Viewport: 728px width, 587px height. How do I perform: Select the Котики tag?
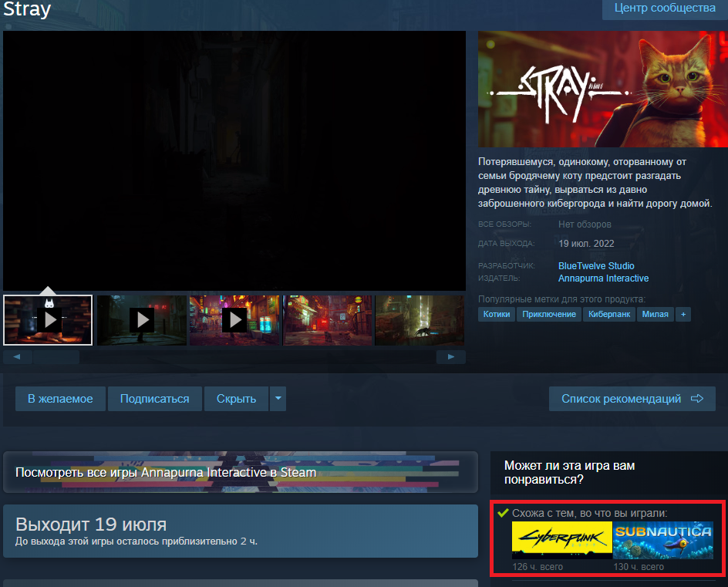pyautogui.click(x=497, y=315)
